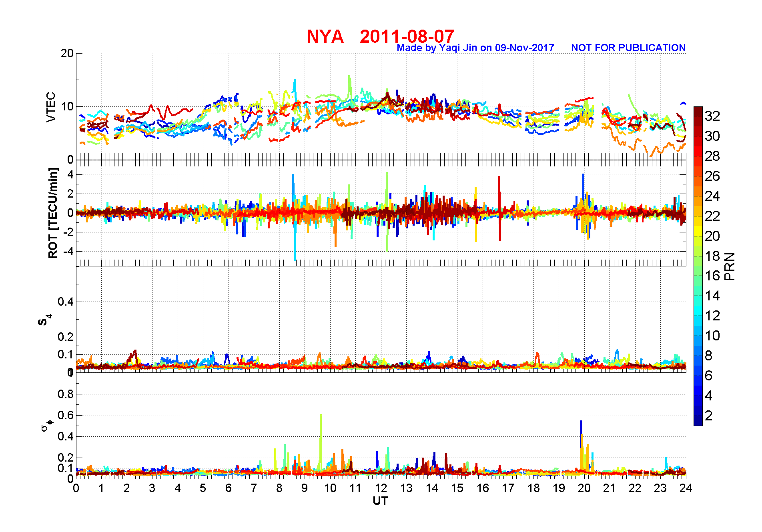The height and width of the screenshot is (532, 762).
Task: Click the UT axis tick label "23"
Action: coord(660,488)
